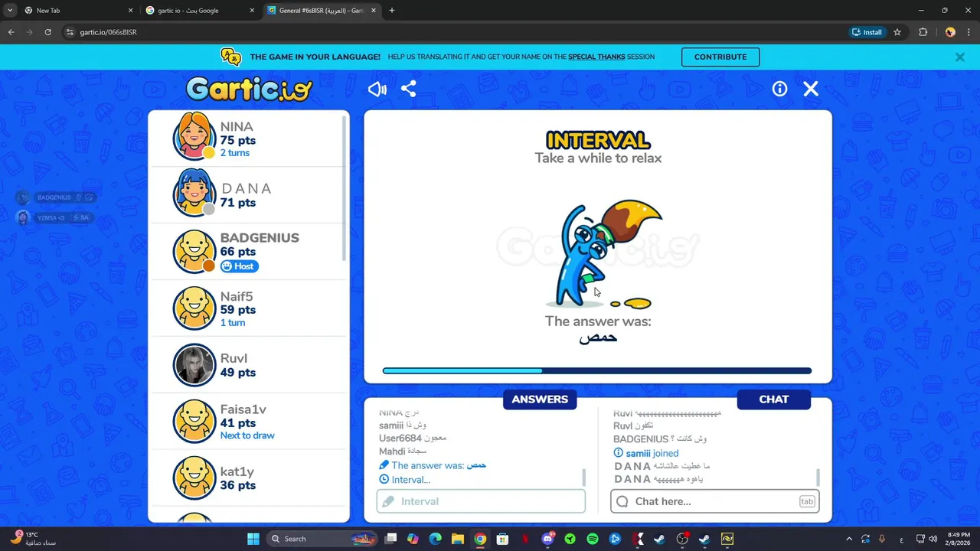Click 'samiii joined' chat message
Screen dimensions: 980x551
pyautogui.click(x=646, y=453)
